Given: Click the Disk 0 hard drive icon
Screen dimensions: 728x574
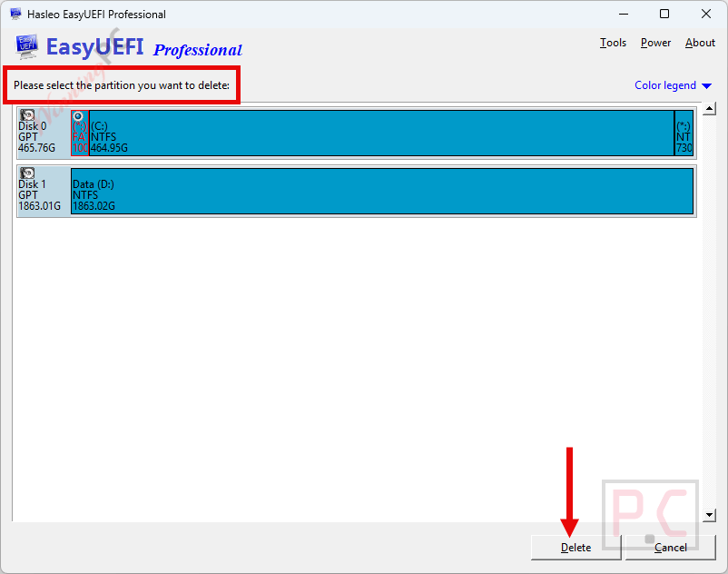Looking at the screenshot, I should (x=27, y=114).
